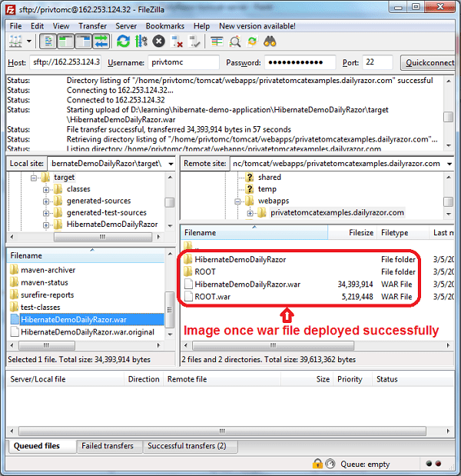Open directory listing filters icon
Image resolution: width=461 pixels, height=476 pixels.
pyautogui.click(x=217, y=42)
